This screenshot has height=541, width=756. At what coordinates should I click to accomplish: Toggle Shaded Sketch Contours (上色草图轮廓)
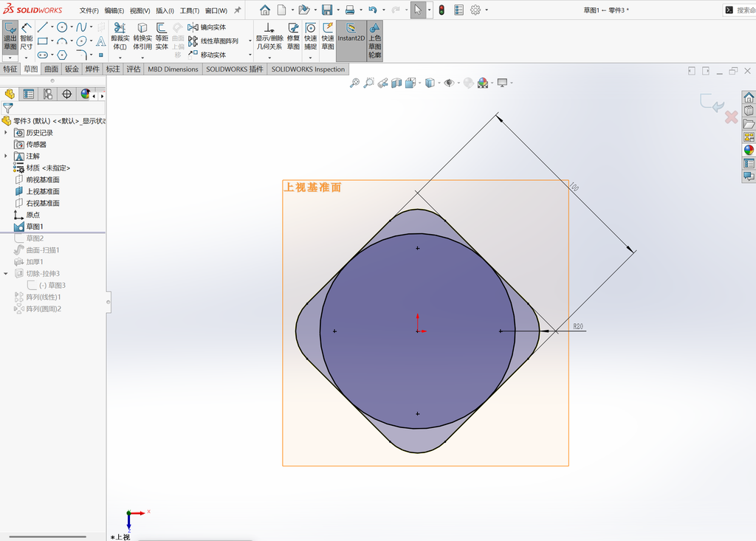point(374,41)
